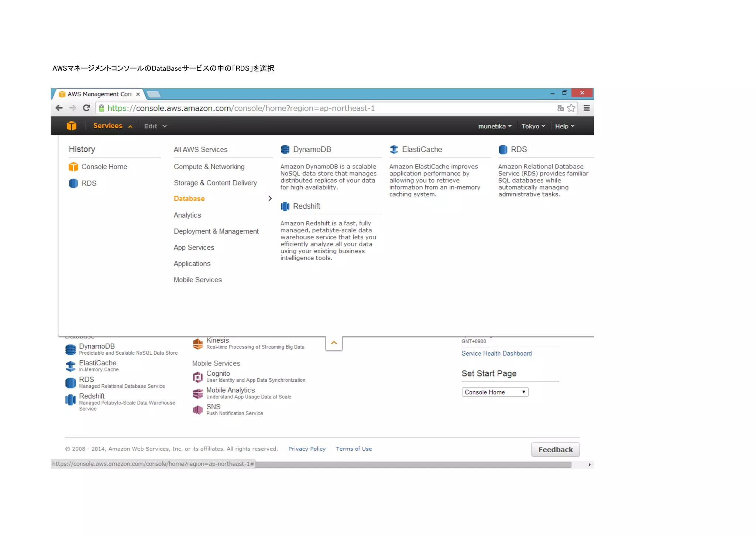Screen dimensions: 756x535
Task: Select the App Services category
Action: [194, 248]
